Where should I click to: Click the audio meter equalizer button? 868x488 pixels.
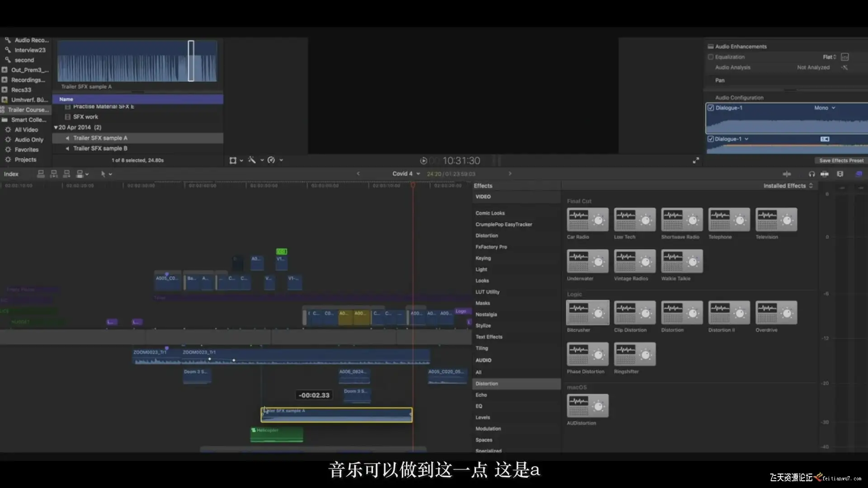(844, 57)
